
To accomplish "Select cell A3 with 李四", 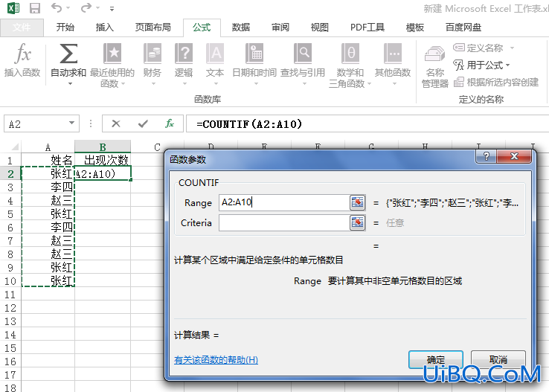I will (x=48, y=187).
